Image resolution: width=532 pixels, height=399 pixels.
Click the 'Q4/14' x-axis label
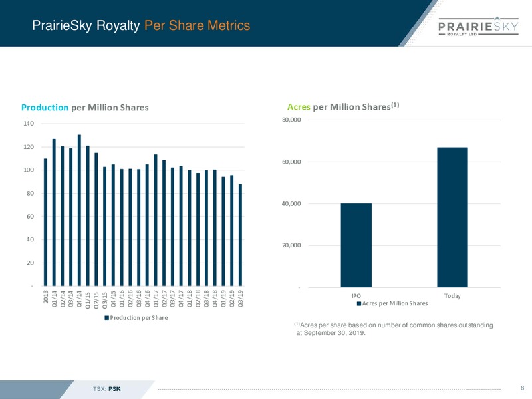79,299
